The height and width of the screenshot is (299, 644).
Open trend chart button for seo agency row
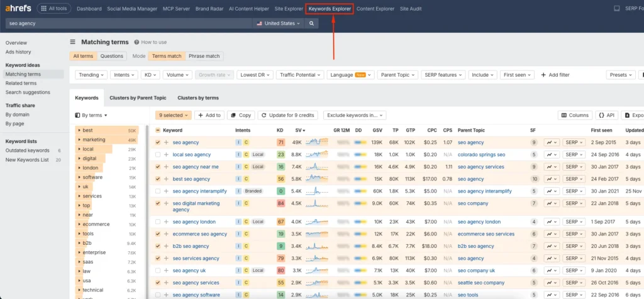click(552, 142)
